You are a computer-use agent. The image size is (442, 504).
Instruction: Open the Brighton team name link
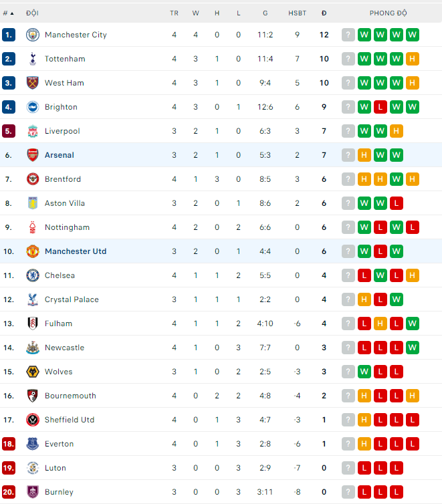pyautogui.click(x=61, y=107)
